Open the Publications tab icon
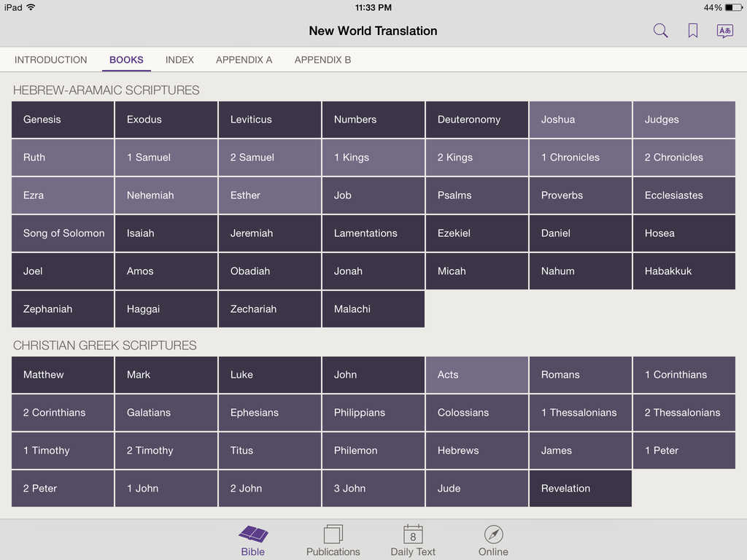Screen dimensions: 747x560 [x=333, y=534]
